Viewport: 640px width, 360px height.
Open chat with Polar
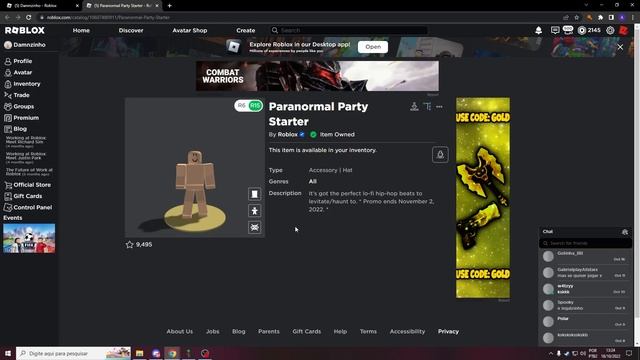pyautogui.click(x=585, y=321)
